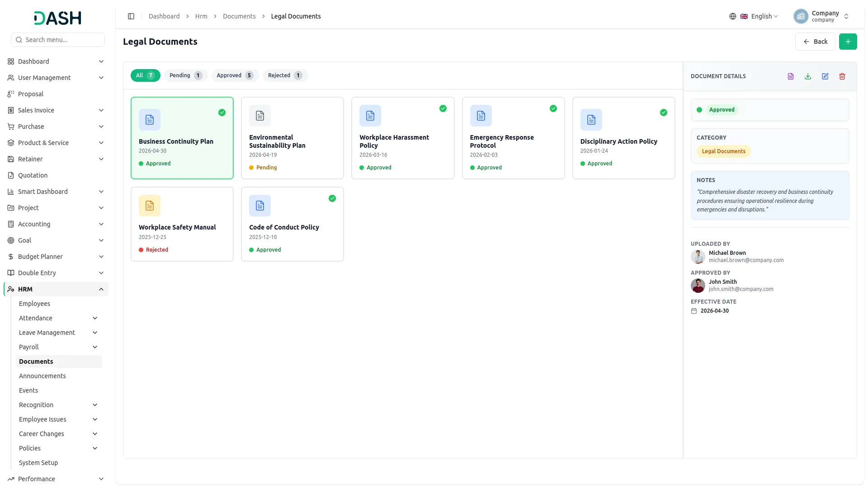Click the green plus add button
The image size is (868, 488).
click(848, 42)
